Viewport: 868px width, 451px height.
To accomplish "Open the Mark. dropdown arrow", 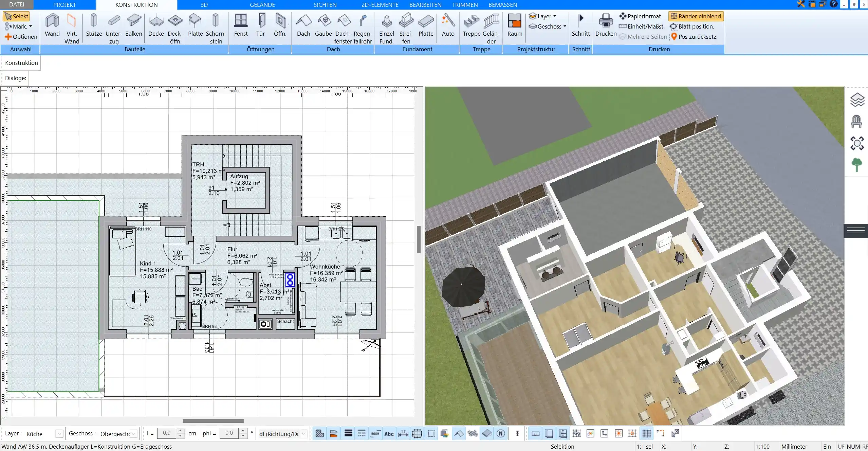I will (x=31, y=26).
